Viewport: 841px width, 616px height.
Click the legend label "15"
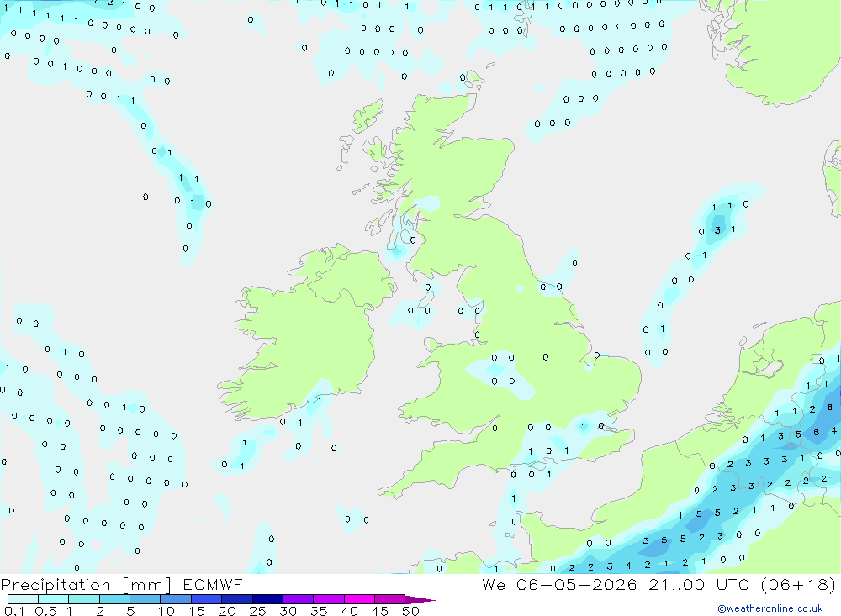197,611
